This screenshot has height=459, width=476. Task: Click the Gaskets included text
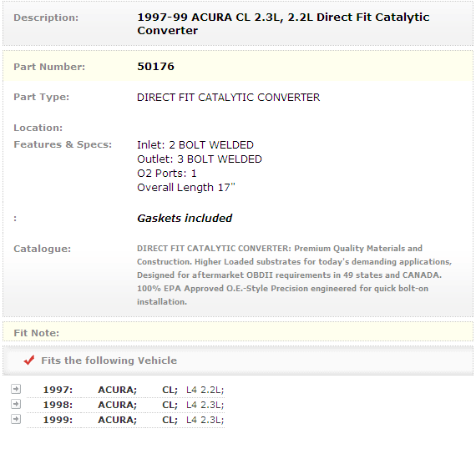[185, 218]
